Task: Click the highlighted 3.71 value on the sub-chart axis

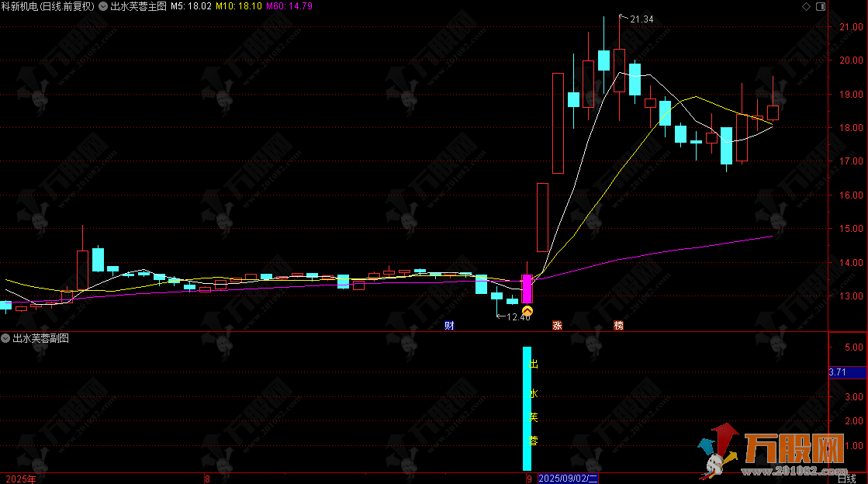Action: point(848,372)
